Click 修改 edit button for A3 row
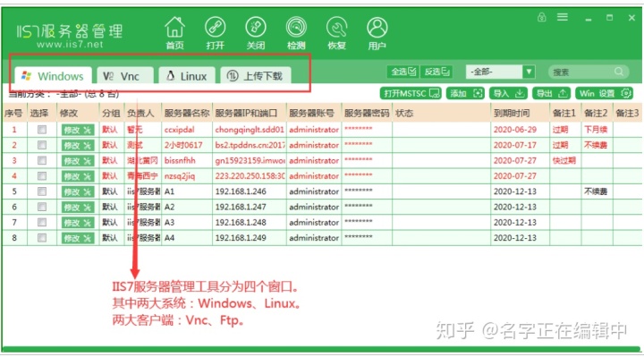 (78, 223)
